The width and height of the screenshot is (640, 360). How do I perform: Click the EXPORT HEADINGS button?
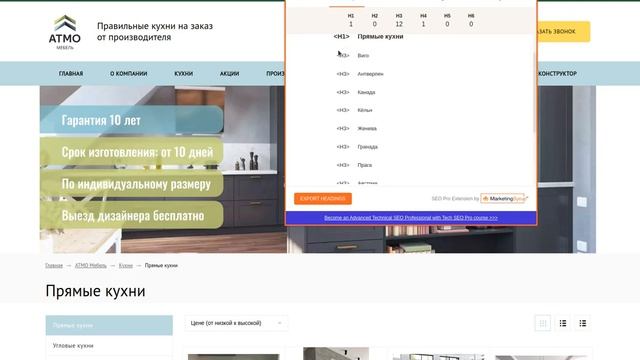(x=323, y=198)
